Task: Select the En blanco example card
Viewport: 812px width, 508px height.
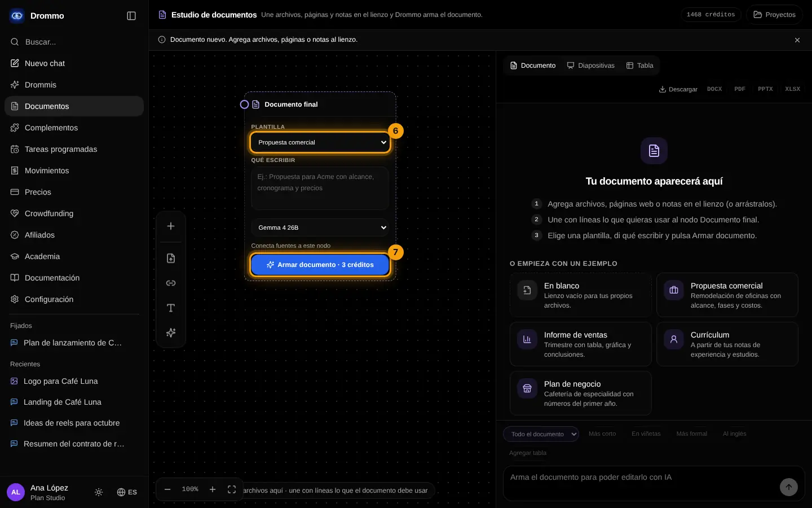Action: (x=581, y=295)
